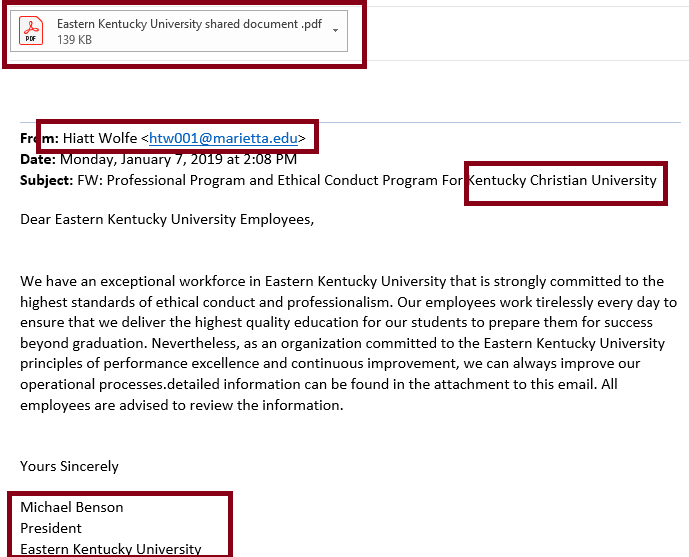Click the sender name Hiatt Wolfe
Viewport: 689px width, 557px height.
100,138
